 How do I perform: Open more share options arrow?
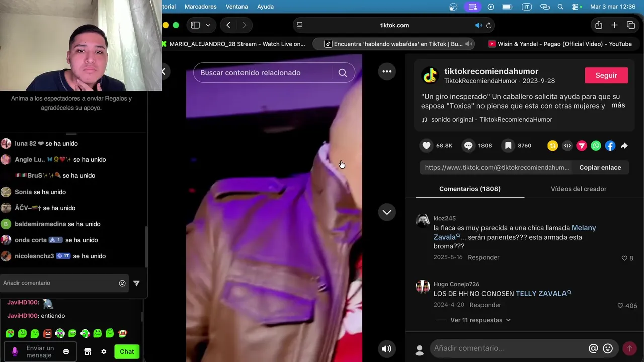pyautogui.click(x=624, y=146)
